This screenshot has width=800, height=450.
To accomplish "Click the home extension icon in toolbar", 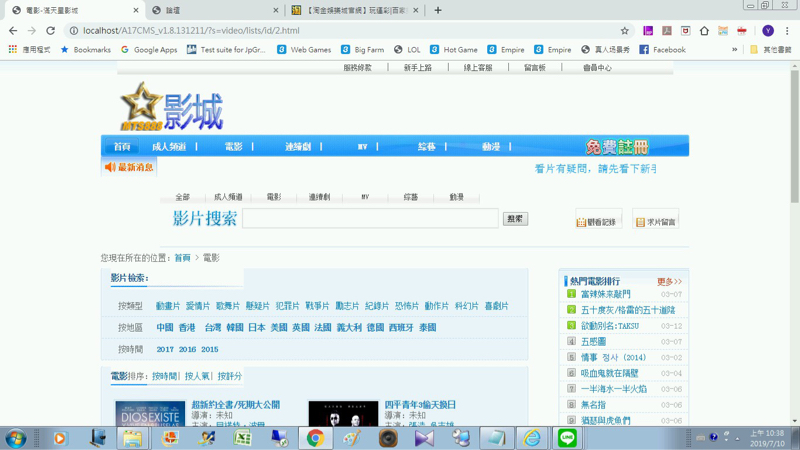I will [704, 31].
